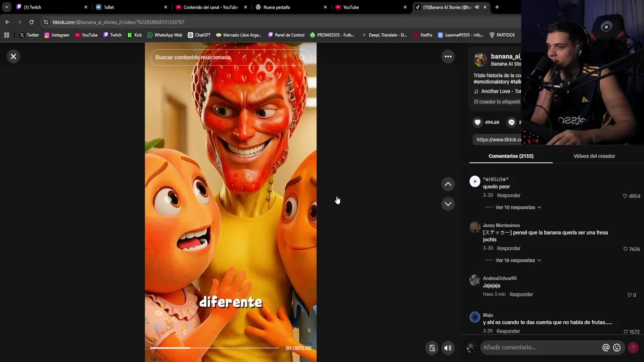Like the quedo peor comment heart

(625, 196)
